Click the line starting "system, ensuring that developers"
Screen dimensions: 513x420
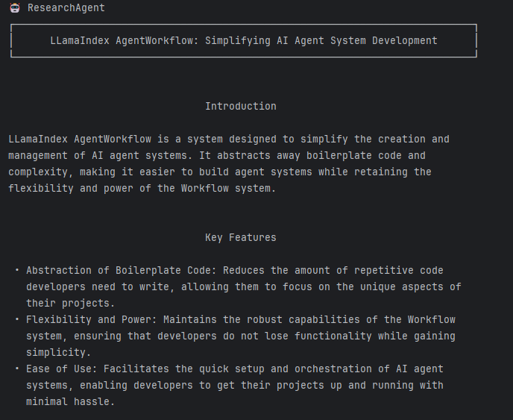(x=241, y=336)
